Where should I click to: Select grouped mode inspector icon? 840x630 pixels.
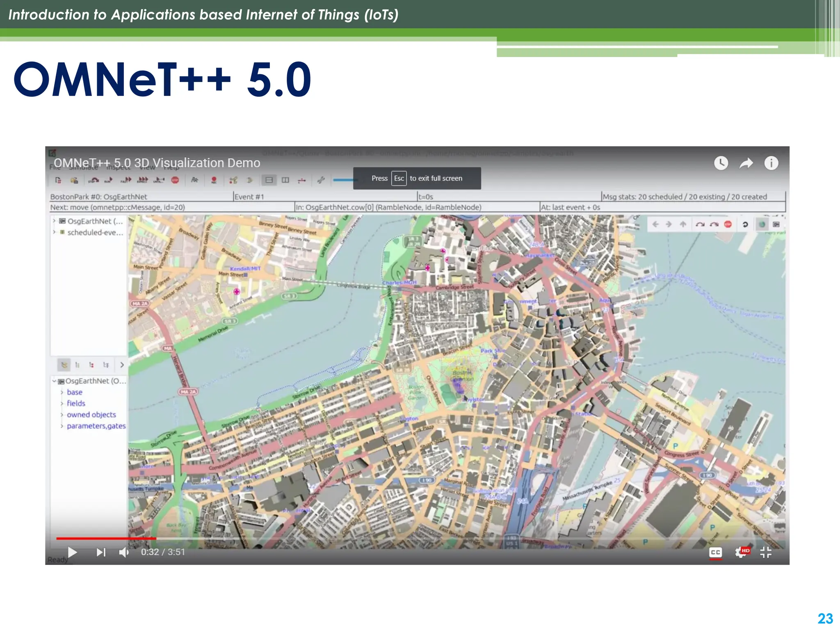pos(64,365)
